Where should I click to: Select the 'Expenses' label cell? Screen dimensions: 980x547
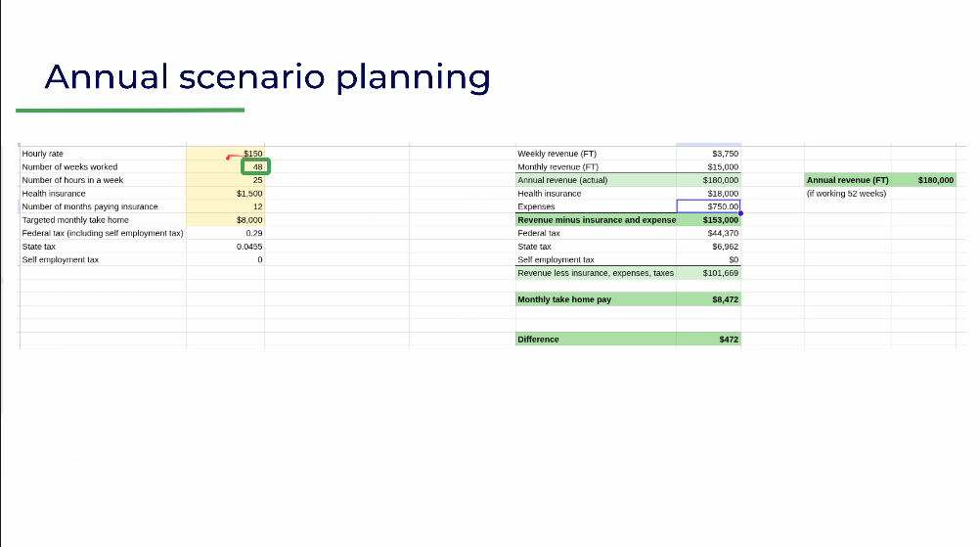coord(596,206)
